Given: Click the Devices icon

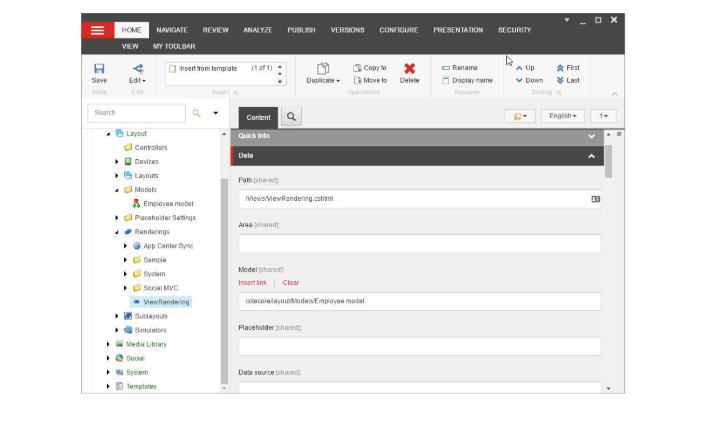Looking at the screenshot, I should [128, 161].
